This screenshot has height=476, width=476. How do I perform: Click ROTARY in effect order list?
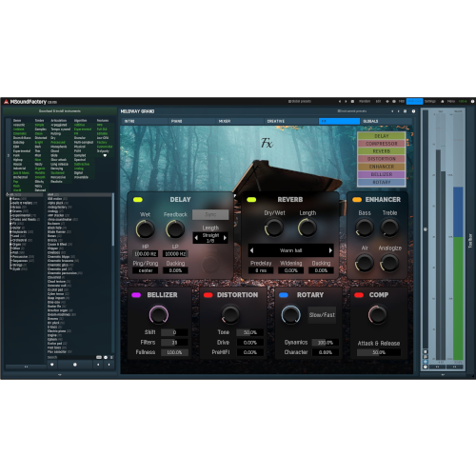[x=382, y=182]
